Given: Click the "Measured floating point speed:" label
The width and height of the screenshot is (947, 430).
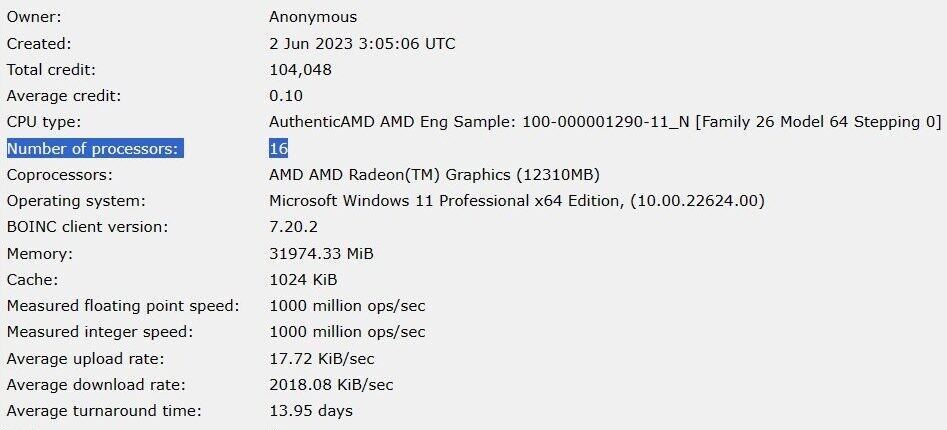Looking at the screenshot, I should pyautogui.click(x=123, y=306).
